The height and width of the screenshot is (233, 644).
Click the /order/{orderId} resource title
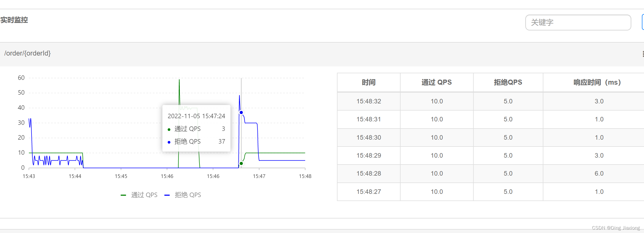tap(27, 53)
